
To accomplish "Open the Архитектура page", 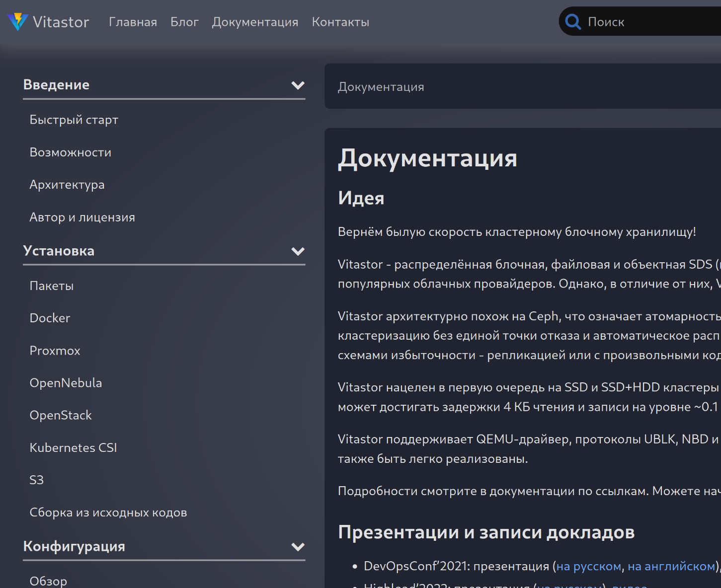I will (x=67, y=185).
